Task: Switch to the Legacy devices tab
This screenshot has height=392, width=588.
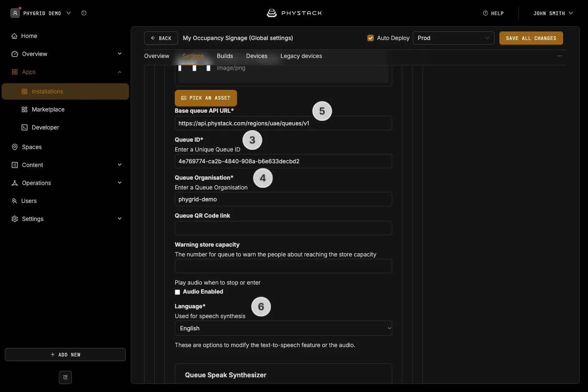Action: [301, 56]
